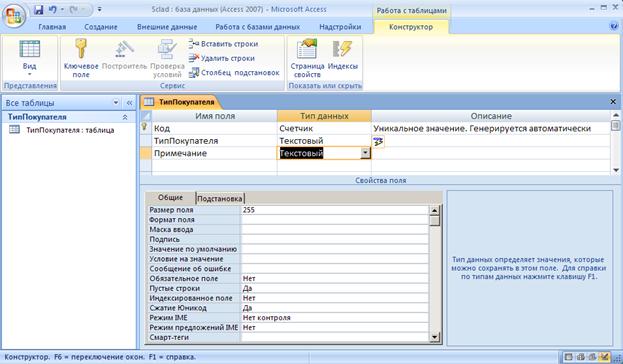Open the Office button menu

coord(15,16)
